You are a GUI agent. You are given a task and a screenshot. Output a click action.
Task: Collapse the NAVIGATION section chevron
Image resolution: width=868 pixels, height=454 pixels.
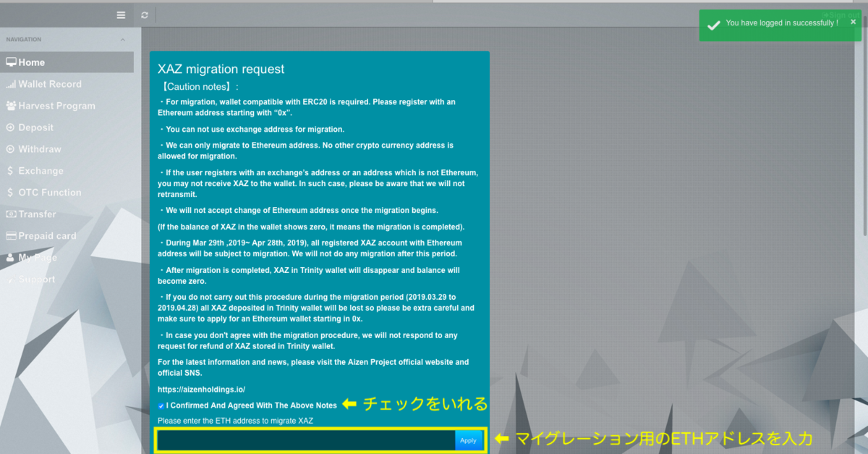(x=123, y=40)
